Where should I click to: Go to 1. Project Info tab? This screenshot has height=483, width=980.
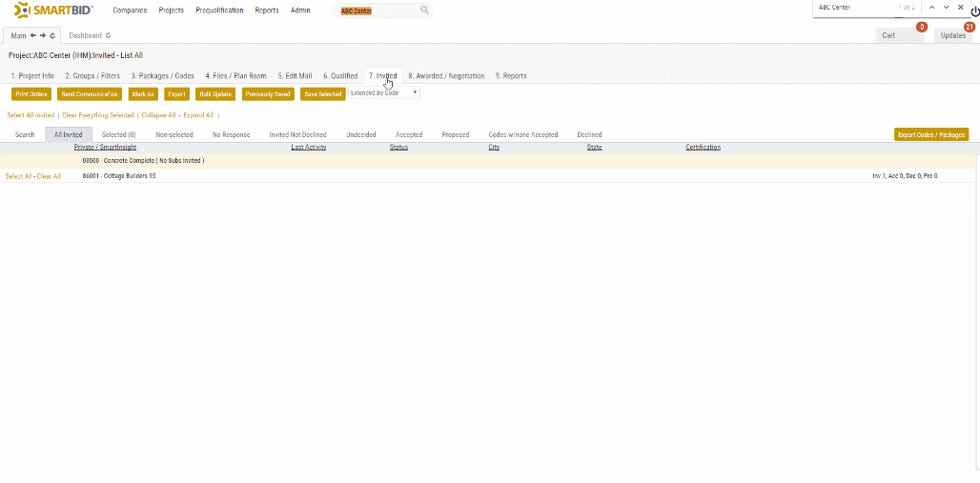point(32,75)
